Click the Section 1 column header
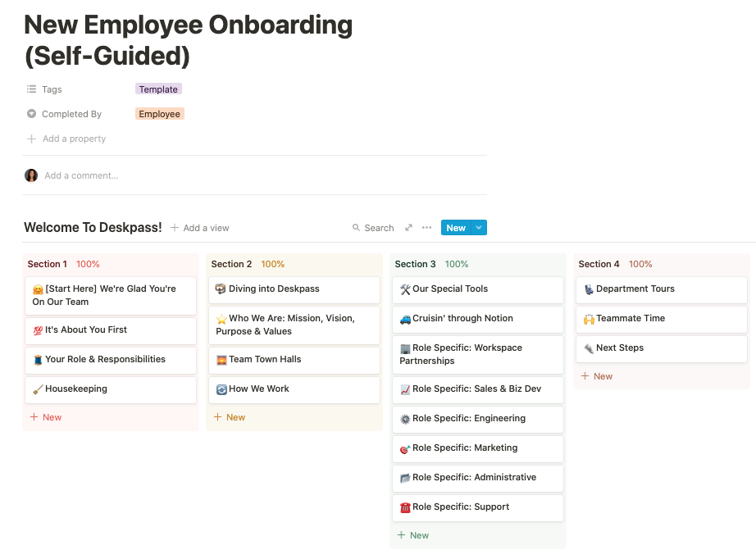756x550 pixels. pos(48,264)
